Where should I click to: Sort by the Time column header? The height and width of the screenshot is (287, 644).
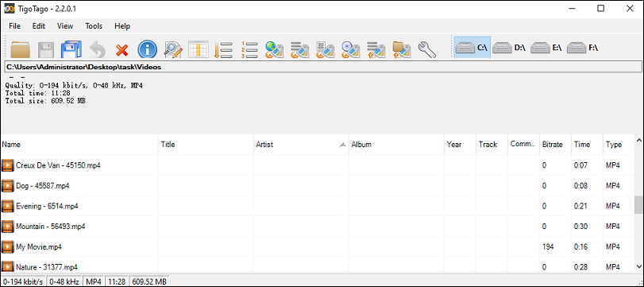tap(588, 145)
